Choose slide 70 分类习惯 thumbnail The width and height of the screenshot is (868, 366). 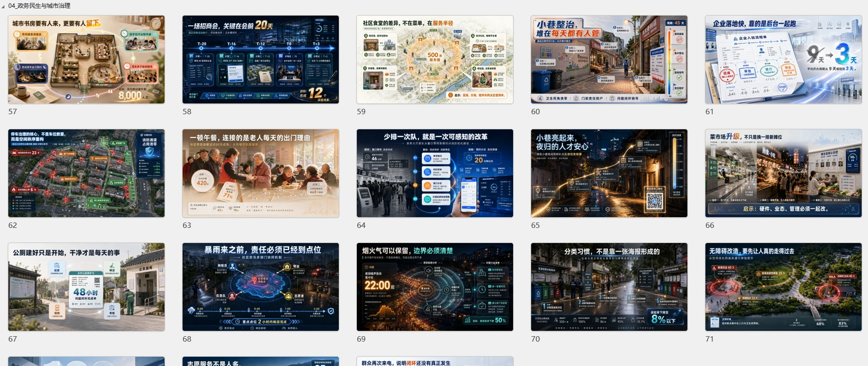609,287
